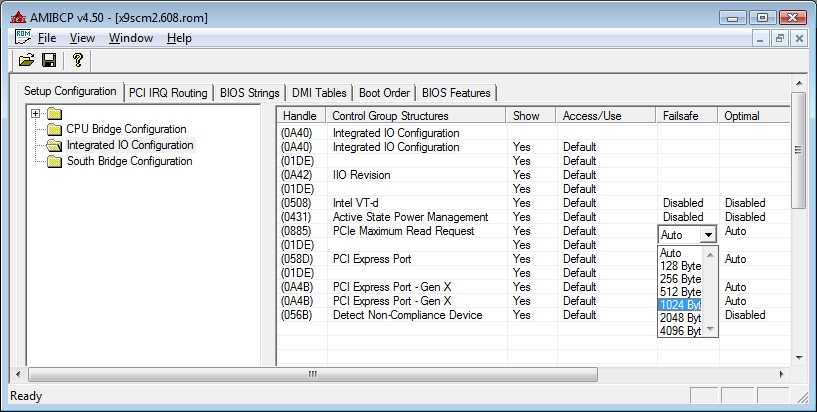This screenshot has height=412, width=817.
Task: Click the Help question mark toolbar icon
Action: tap(77, 61)
